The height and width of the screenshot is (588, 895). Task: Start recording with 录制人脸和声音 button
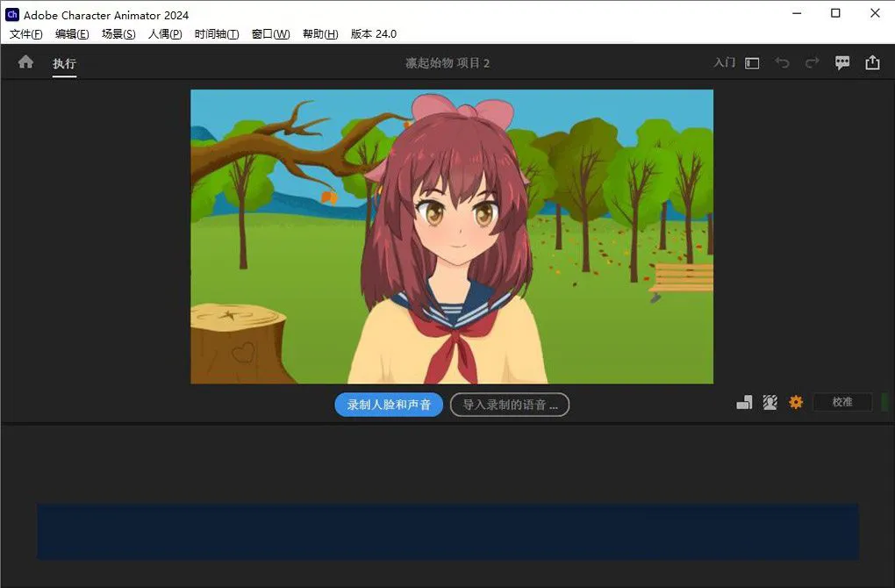tap(389, 405)
